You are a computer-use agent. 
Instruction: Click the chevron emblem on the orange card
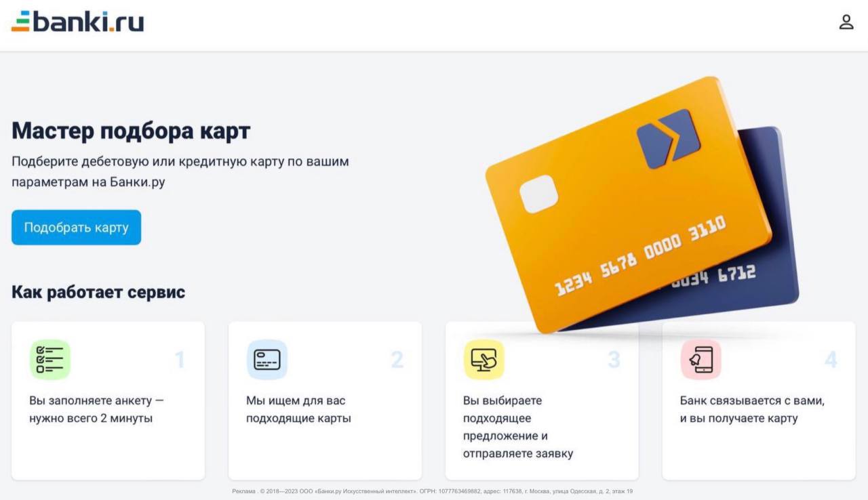click(668, 139)
